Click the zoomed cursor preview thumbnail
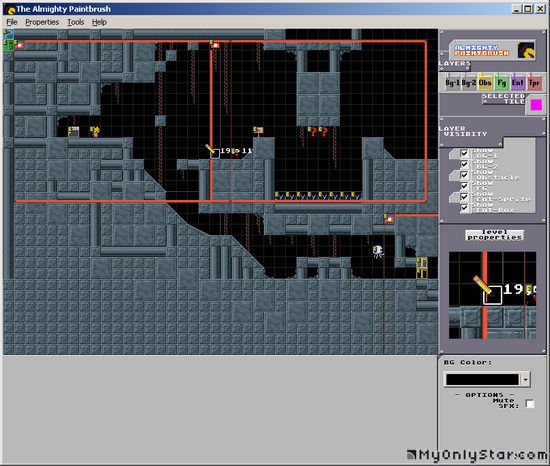This screenshot has height=466, width=550. point(492,295)
